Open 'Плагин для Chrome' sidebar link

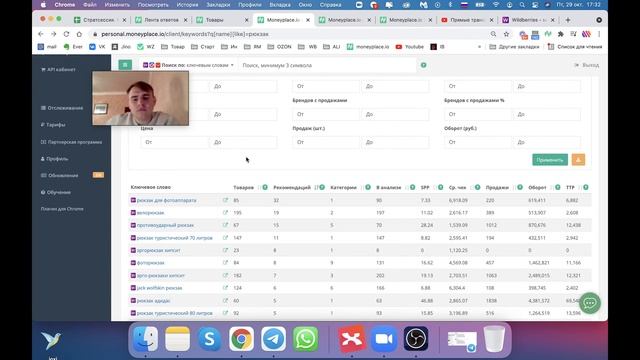click(x=62, y=209)
